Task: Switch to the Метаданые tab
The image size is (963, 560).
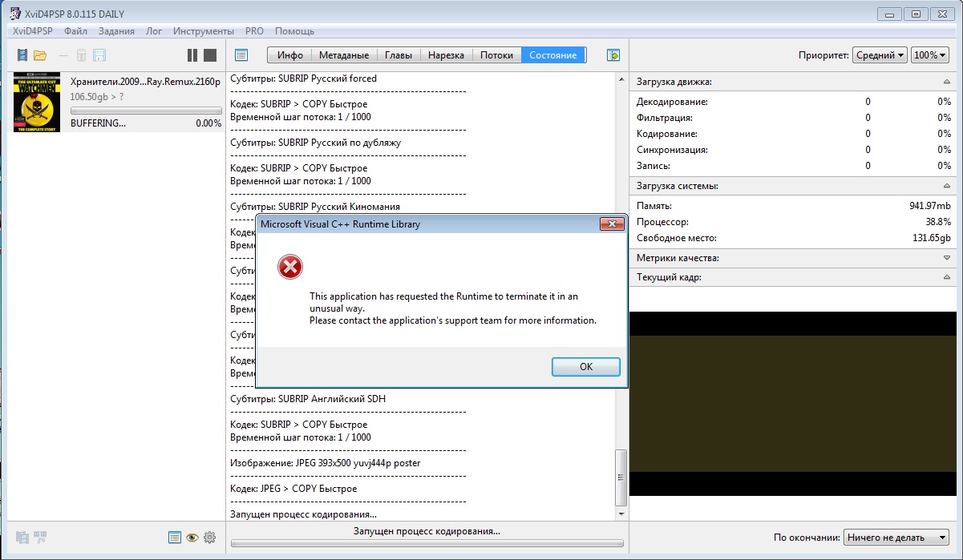Action: [343, 55]
